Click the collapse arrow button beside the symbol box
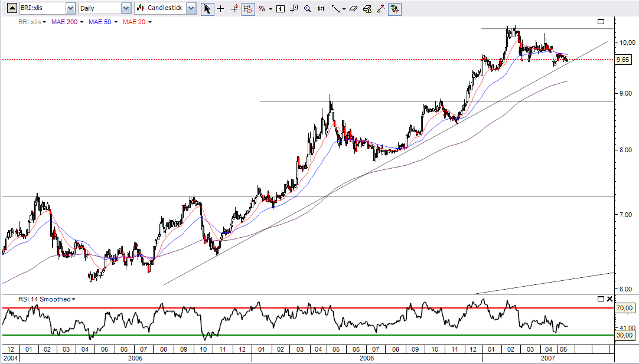This screenshot has width=639, height=364. [12, 8]
